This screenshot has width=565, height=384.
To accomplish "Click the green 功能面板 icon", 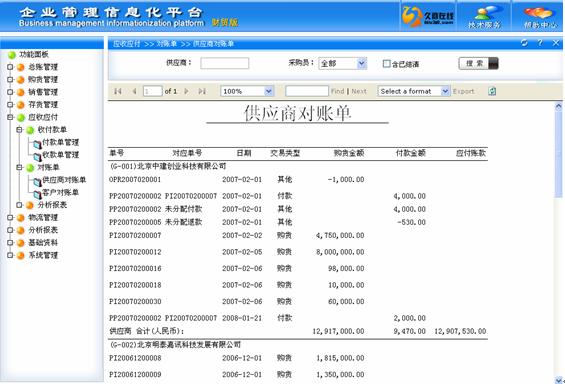I will click(12, 55).
